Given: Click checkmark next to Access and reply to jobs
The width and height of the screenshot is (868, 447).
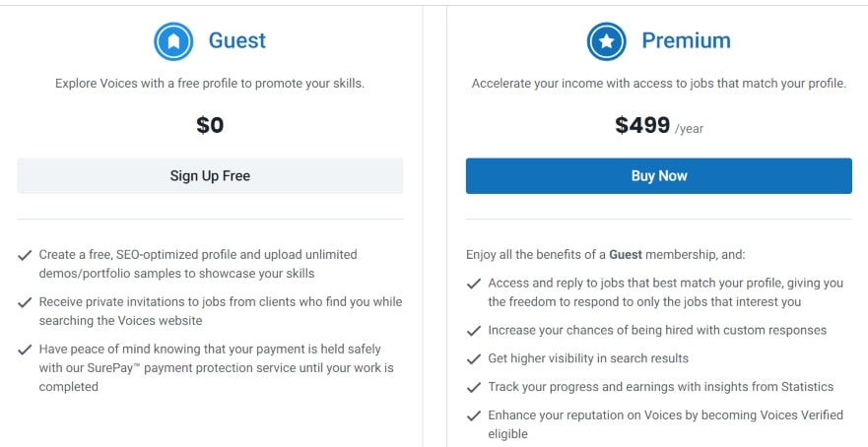Looking at the screenshot, I should [x=473, y=284].
